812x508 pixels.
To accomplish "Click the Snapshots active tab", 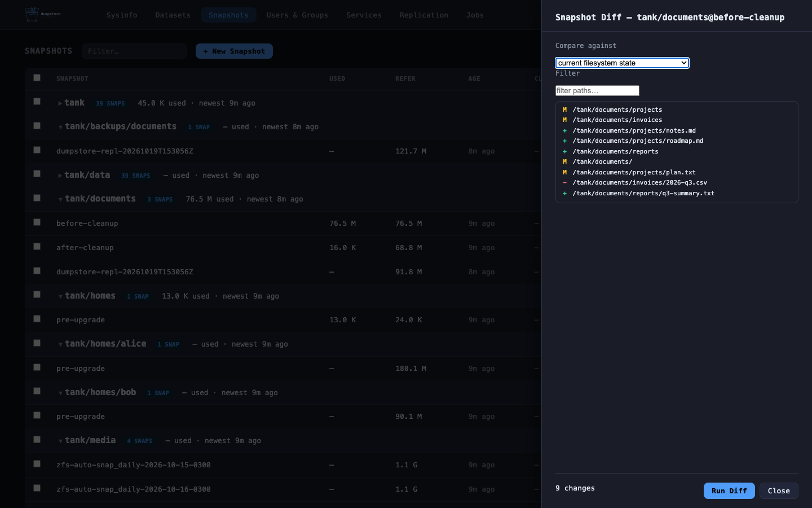I will pos(228,15).
